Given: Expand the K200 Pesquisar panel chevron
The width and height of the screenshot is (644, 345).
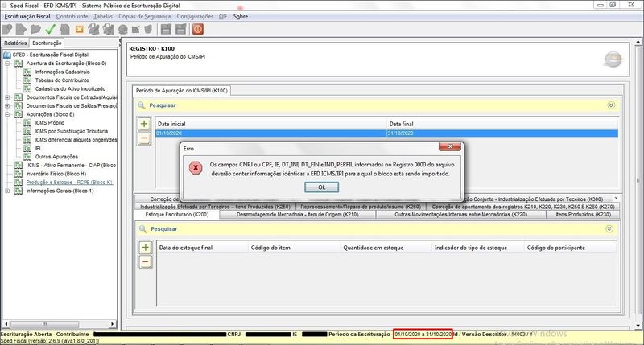Looking at the screenshot, I should click(609, 229).
